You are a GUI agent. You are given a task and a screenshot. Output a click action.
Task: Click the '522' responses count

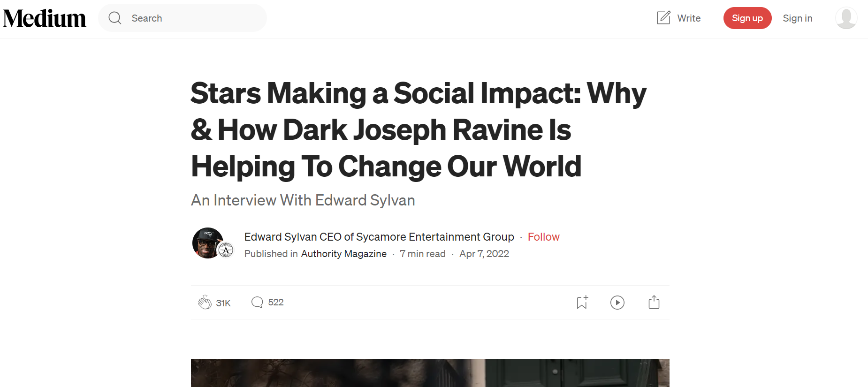click(276, 303)
